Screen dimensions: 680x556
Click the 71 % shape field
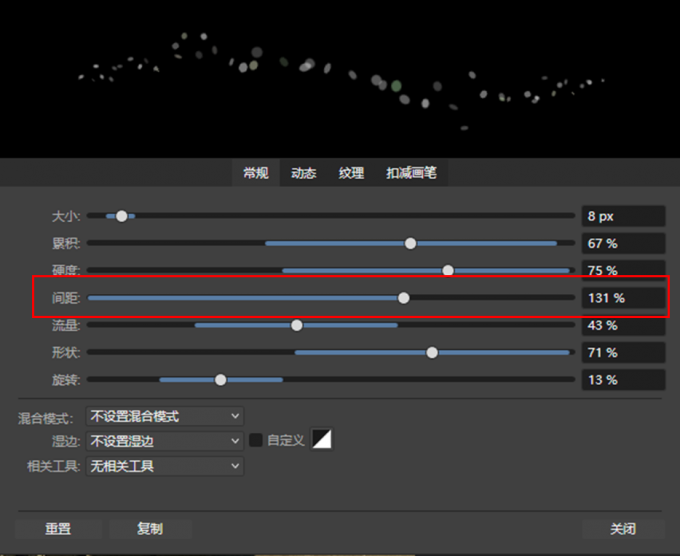pyautogui.click(x=623, y=353)
